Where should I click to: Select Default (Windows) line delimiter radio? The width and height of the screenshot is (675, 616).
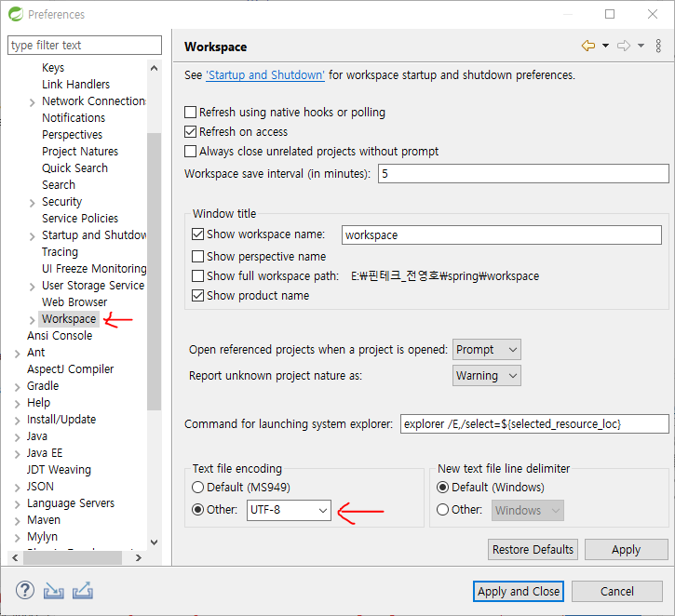[442, 488]
